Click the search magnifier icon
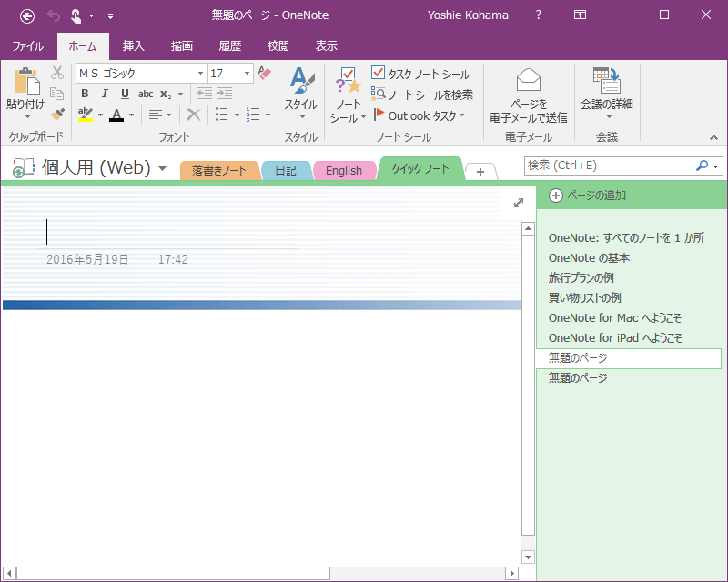 pos(702,166)
